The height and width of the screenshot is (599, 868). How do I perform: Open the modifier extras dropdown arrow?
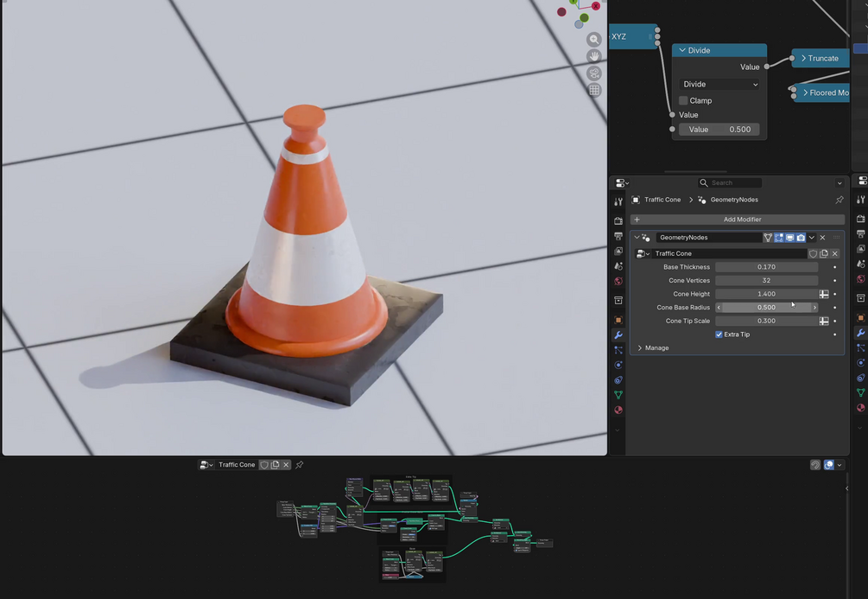pyautogui.click(x=812, y=237)
